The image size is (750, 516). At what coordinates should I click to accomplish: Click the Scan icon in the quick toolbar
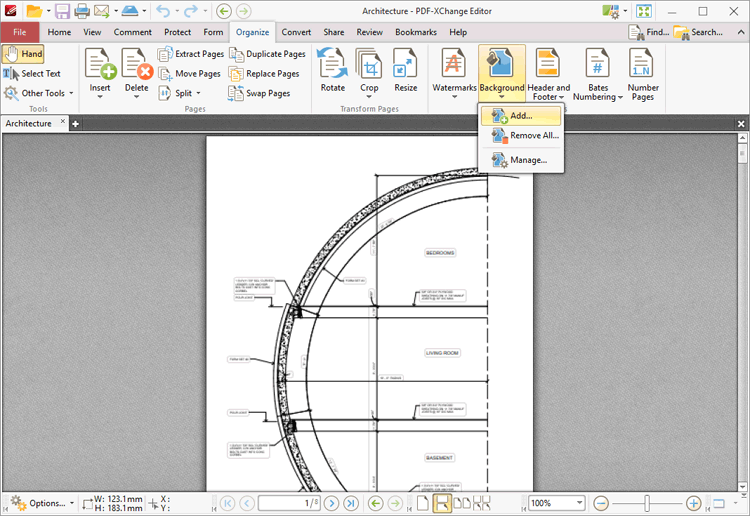pyautogui.click(x=130, y=11)
